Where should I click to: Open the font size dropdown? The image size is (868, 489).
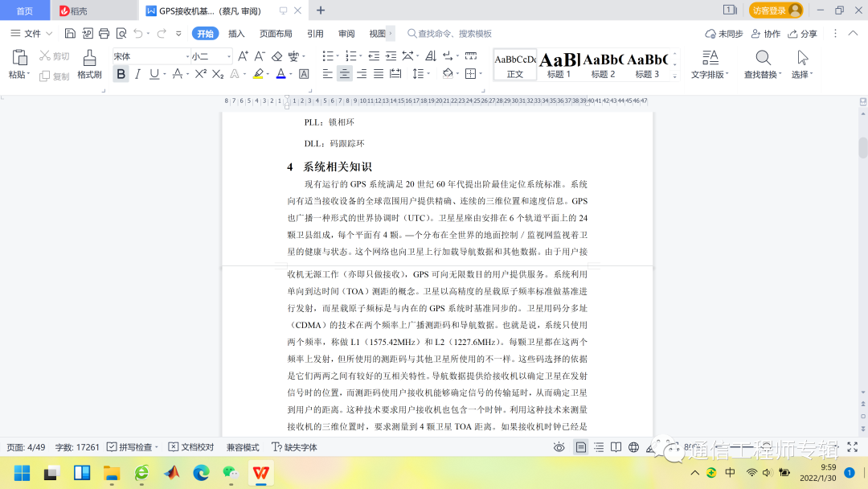(x=228, y=56)
